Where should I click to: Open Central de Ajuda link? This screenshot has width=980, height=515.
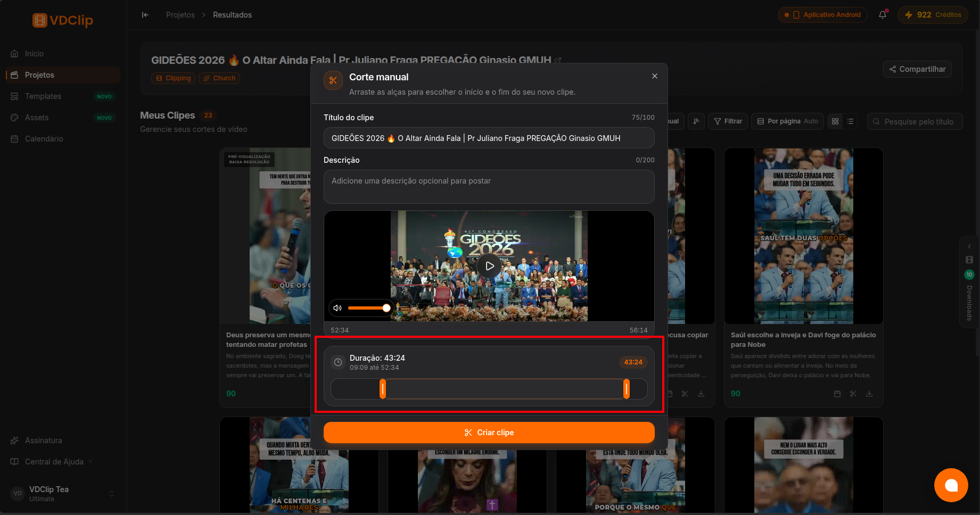[63, 462]
